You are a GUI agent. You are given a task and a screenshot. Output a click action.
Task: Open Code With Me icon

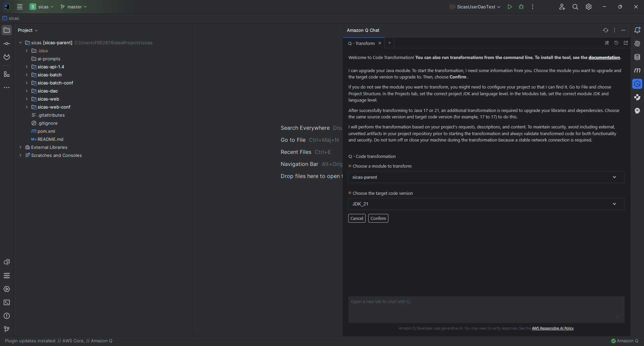pos(562,7)
